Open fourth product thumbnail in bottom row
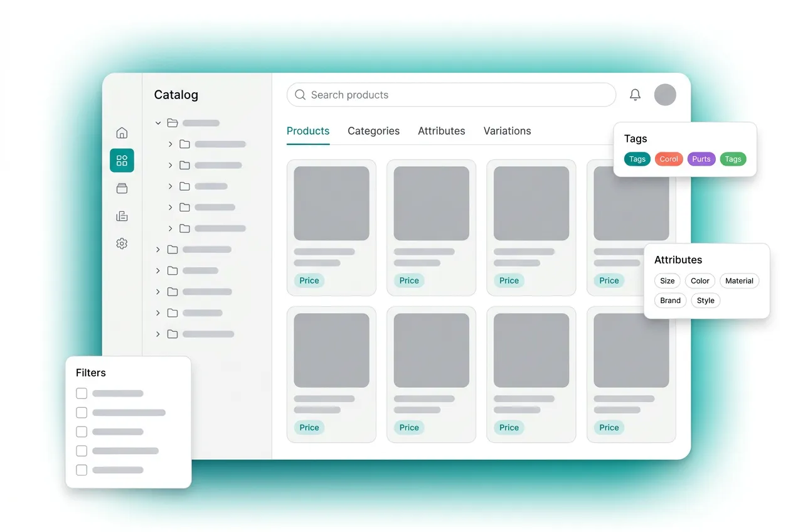793x532 pixels. point(631,350)
